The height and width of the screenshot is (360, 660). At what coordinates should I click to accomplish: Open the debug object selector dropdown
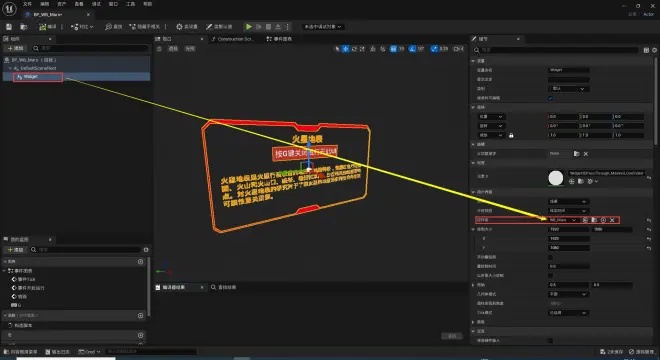click(x=323, y=27)
